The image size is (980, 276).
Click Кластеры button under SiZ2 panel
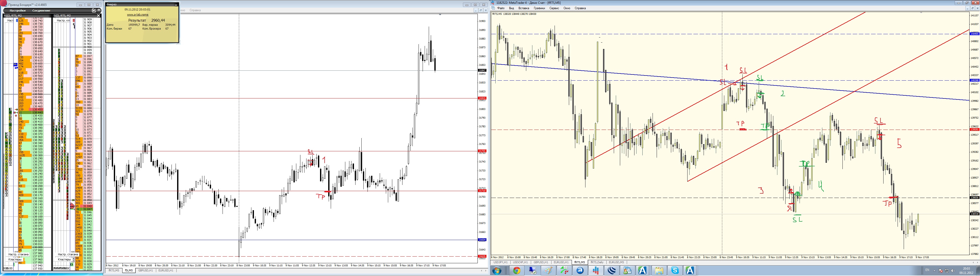pyautogui.click(x=64, y=260)
